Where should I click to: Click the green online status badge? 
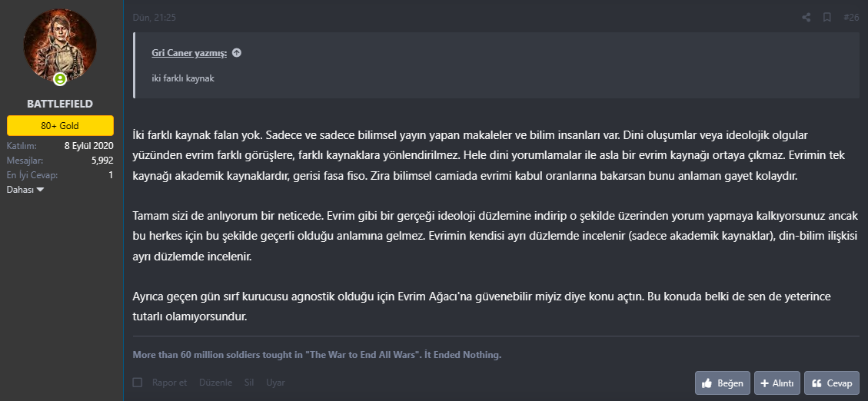[x=60, y=78]
